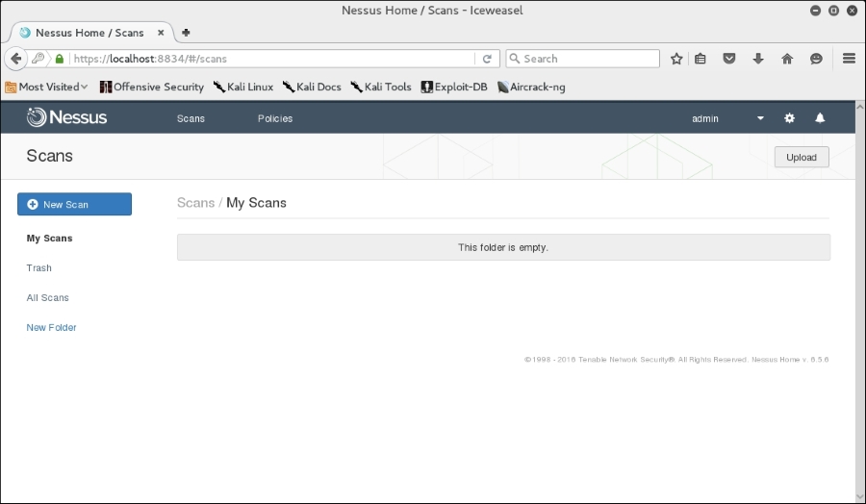Click the browser Search field
866x504 pixels.
pyautogui.click(x=583, y=59)
